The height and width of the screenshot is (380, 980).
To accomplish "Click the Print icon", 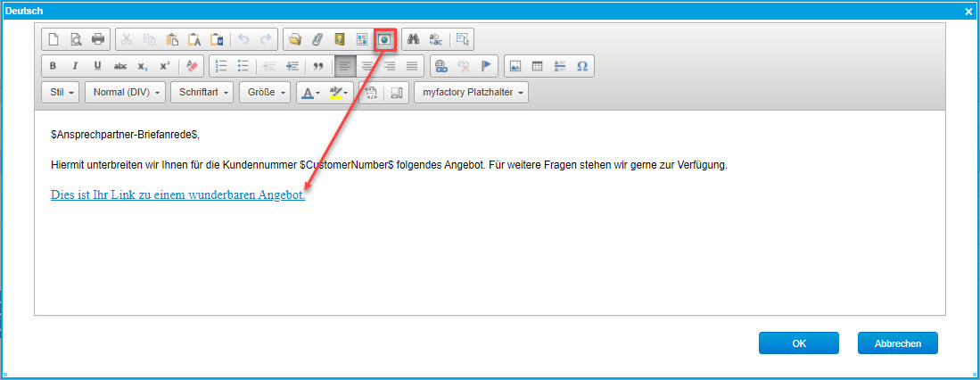I will (x=98, y=39).
